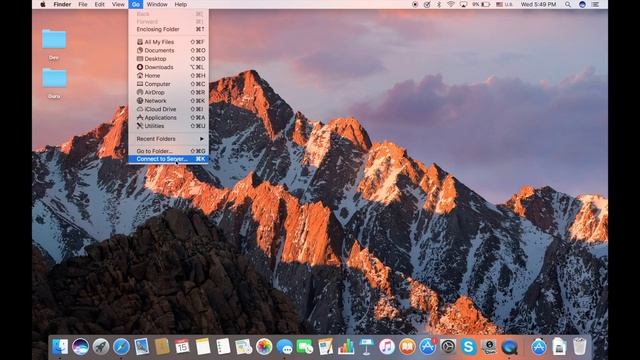
Task: Choose Computer in the Go menu
Action: (x=168, y=84)
